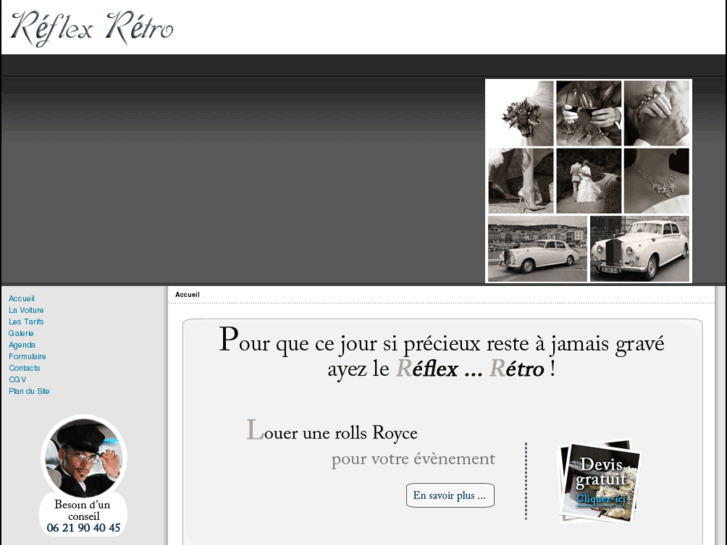
Task: Click the necklace close-up photo
Action: [x=657, y=181]
